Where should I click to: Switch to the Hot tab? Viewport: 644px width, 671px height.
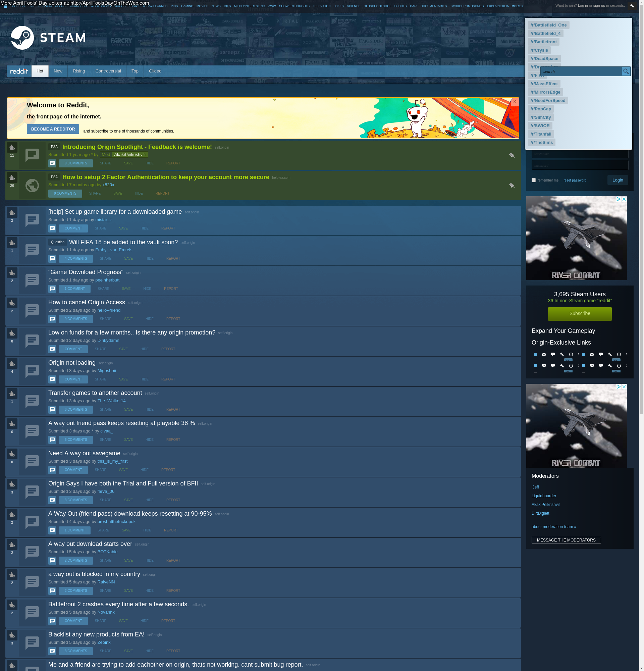40,71
